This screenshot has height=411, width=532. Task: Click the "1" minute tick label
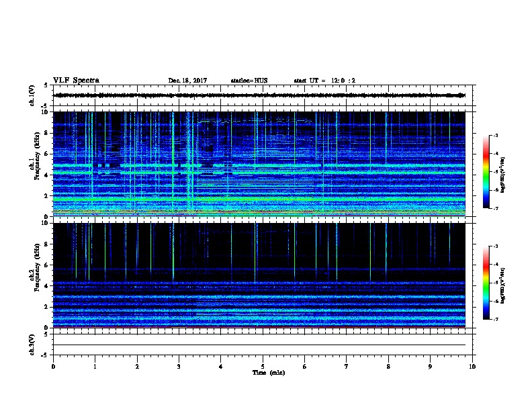pos(95,367)
